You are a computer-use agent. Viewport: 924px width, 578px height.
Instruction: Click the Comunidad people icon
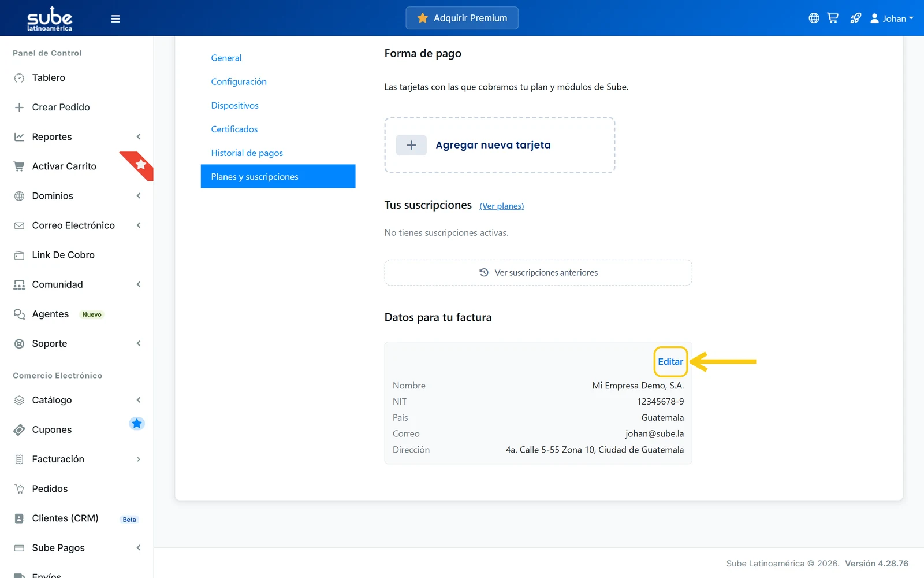pos(19,284)
